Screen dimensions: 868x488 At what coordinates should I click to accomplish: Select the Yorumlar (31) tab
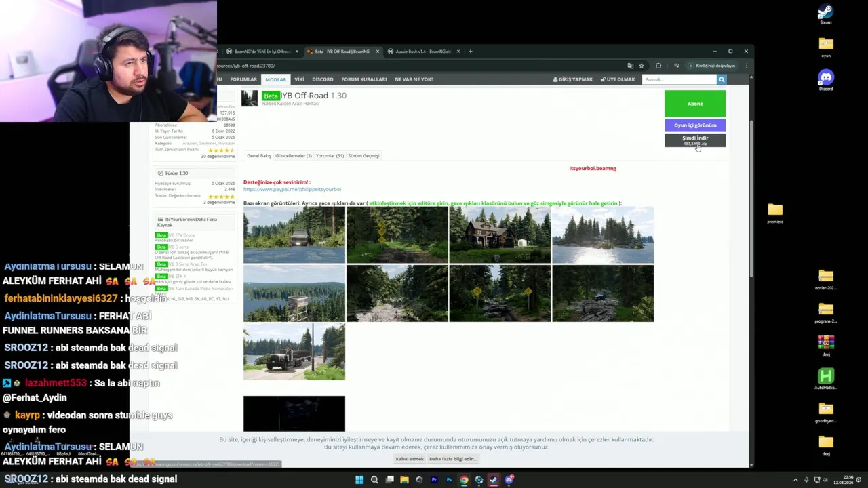pyautogui.click(x=330, y=156)
